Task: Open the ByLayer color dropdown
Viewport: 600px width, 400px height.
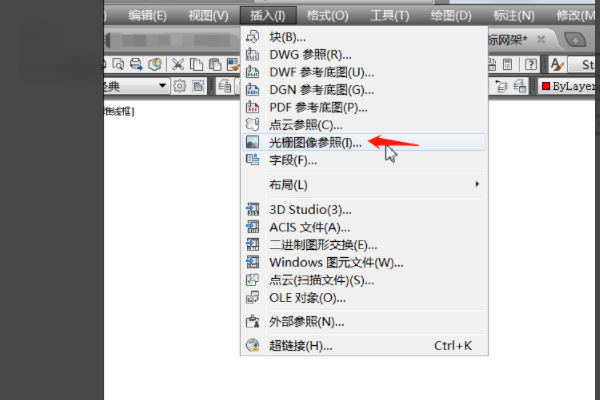Action: 568,86
